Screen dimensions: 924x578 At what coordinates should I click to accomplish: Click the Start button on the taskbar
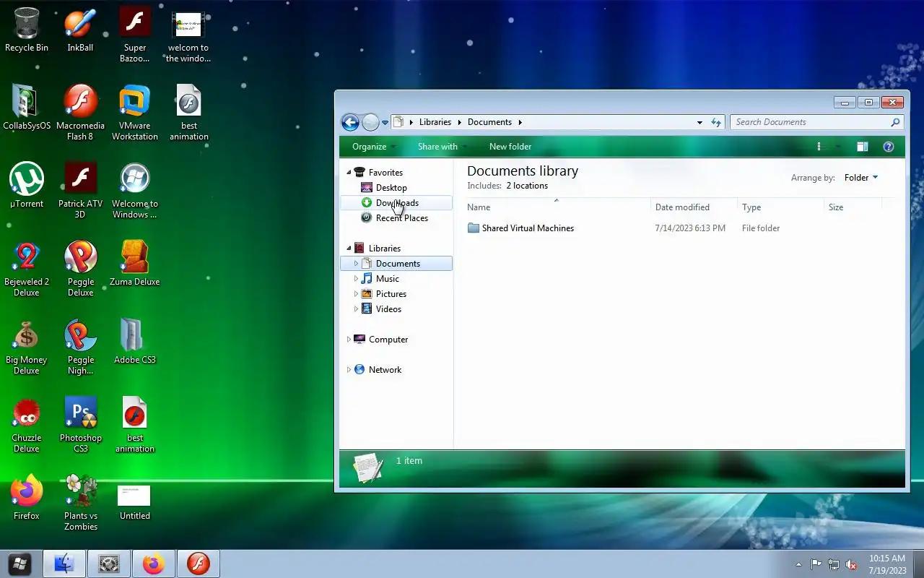[x=19, y=564]
